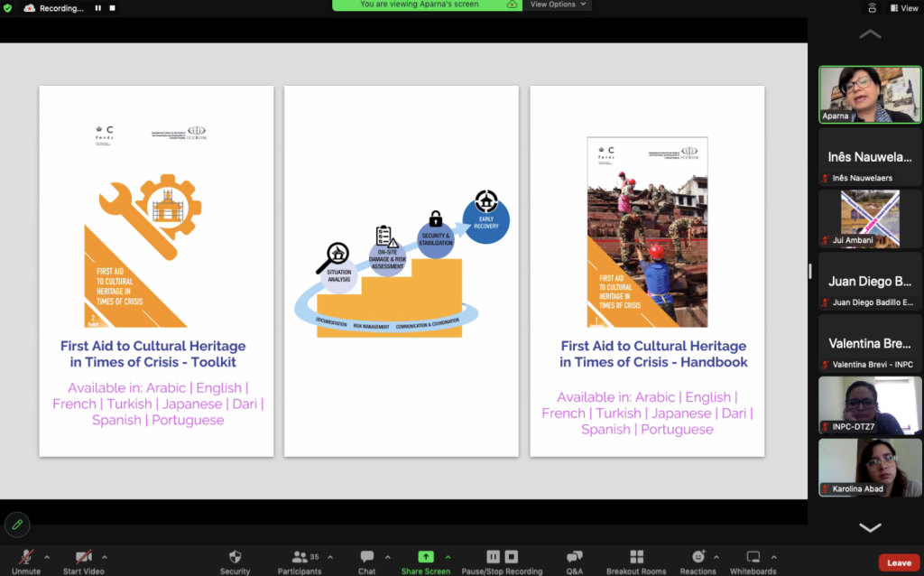This screenshot has height=576, width=924.
Task: Unmute the microphone
Action: click(26, 557)
